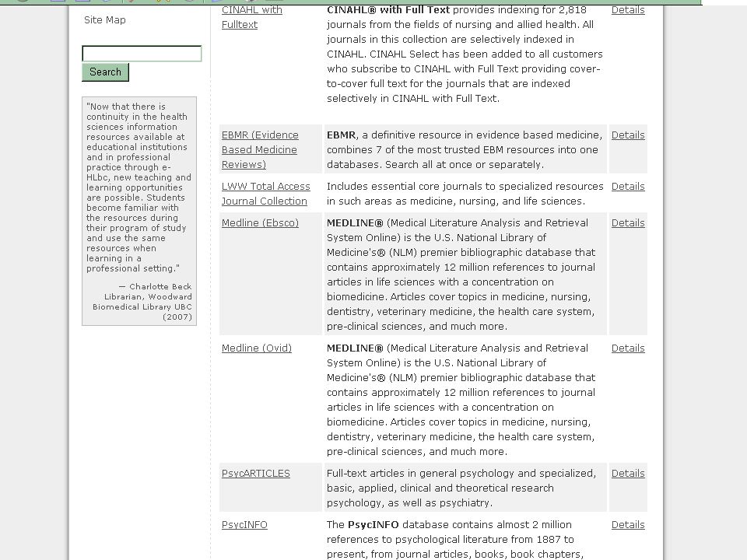The image size is (747, 560).
Task: View Details for the EBMR row
Action: click(x=628, y=135)
